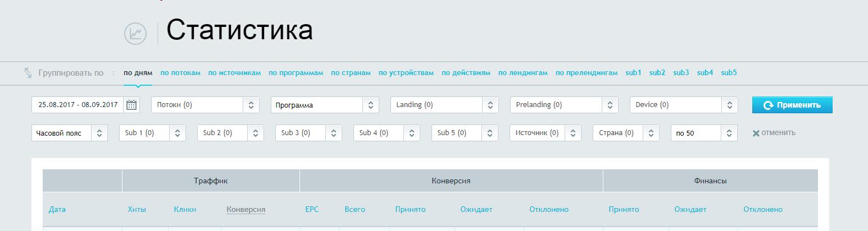Select 'по прелендингам' grouping

point(587,73)
